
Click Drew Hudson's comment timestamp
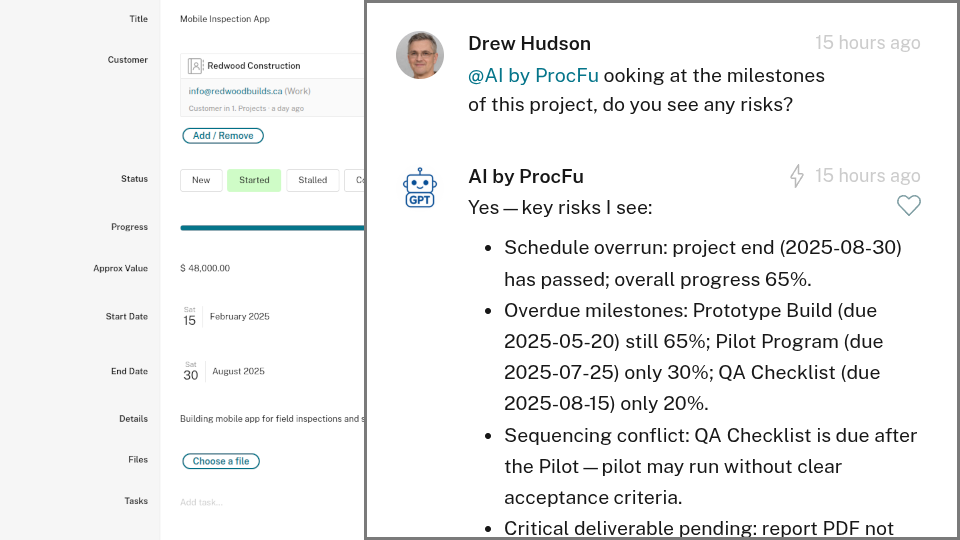click(x=867, y=43)
